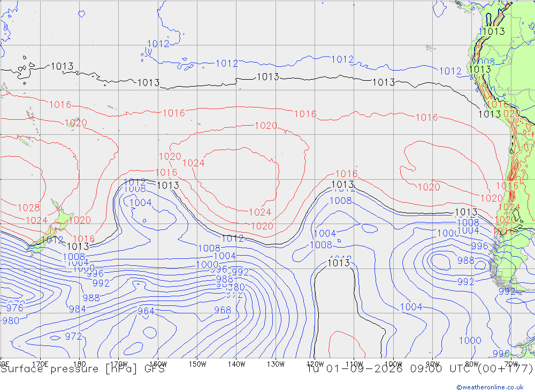Pick the "80W" longitude label
The image size is (535, 392).
pyautogui.click(x=472, y=364)
